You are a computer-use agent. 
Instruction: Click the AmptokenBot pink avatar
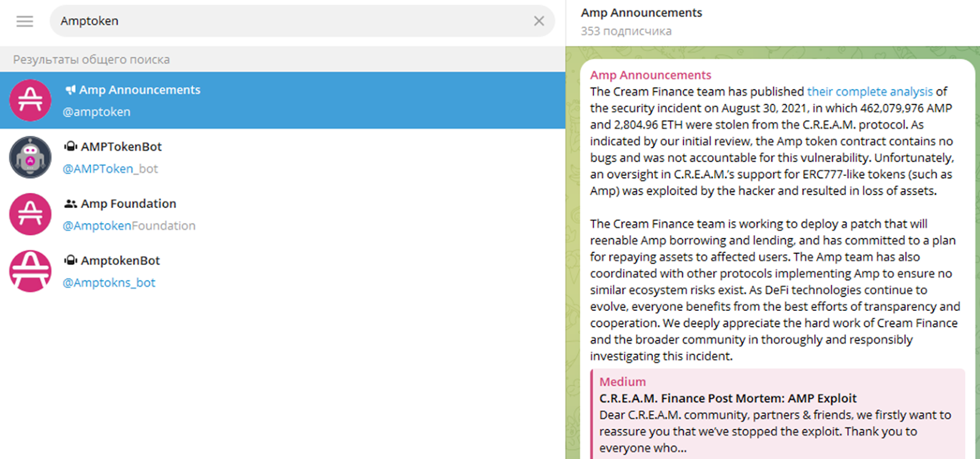(31, 271)
